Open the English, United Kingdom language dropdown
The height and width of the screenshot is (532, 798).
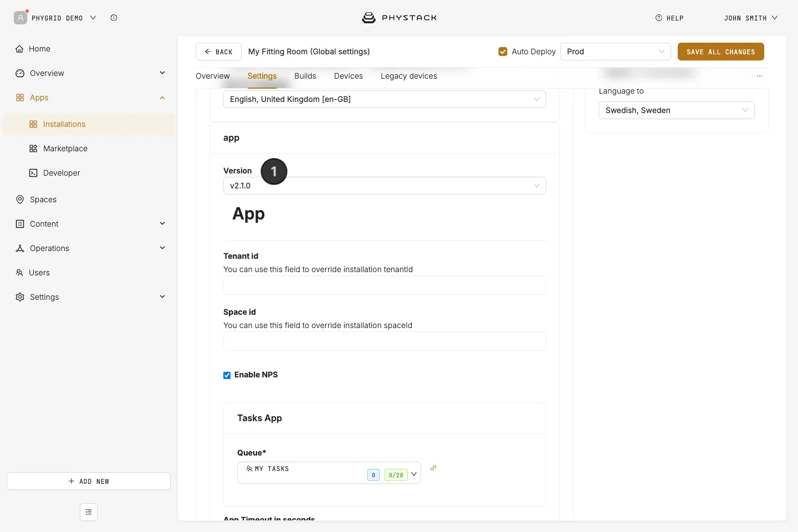385,99
